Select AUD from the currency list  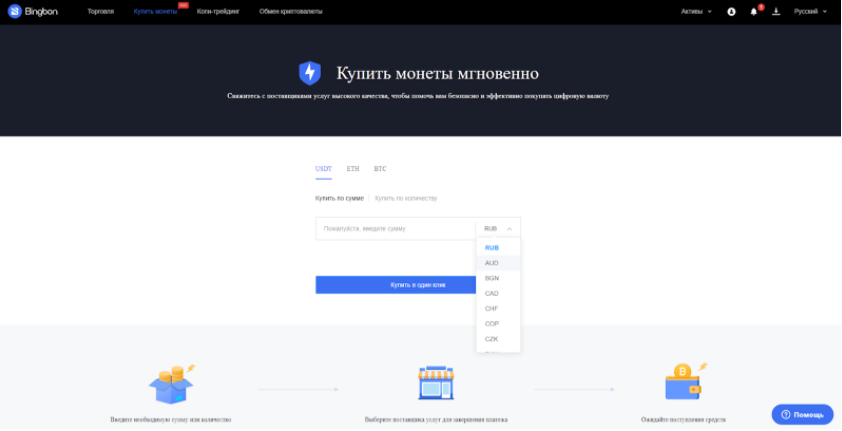[492, 263]
